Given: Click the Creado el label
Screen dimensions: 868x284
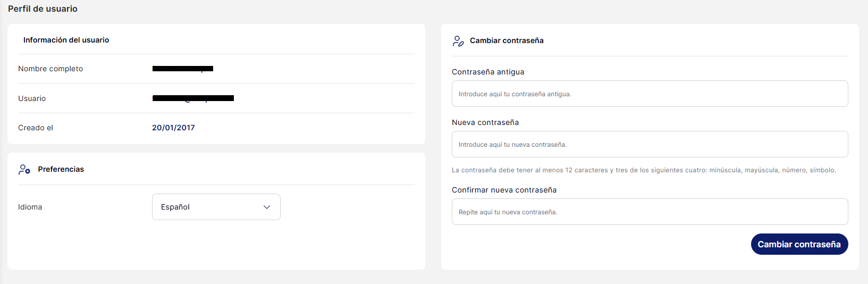Looking at the screenshot, I should (x=36, y=128).
